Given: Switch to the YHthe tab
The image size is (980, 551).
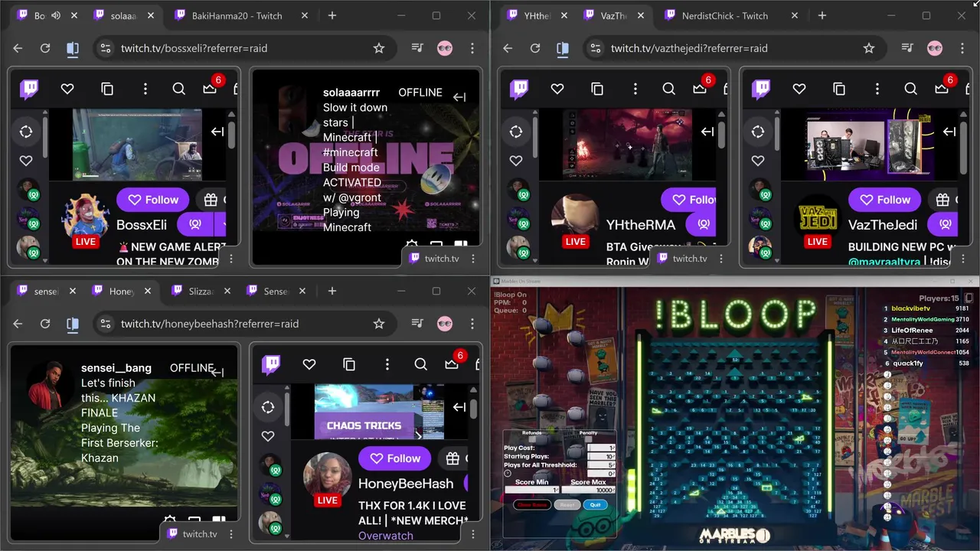Looking at the screenshot, I should pyautogui.click(x=536, y=15).
